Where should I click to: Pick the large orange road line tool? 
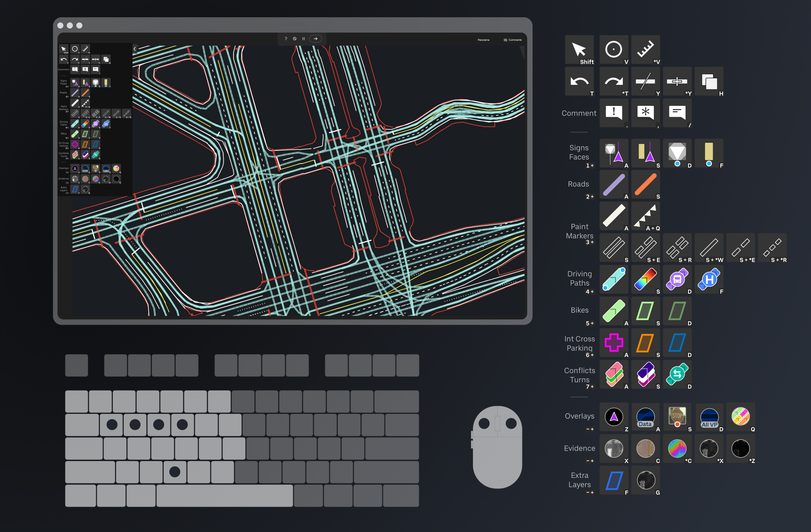point(645,185)
